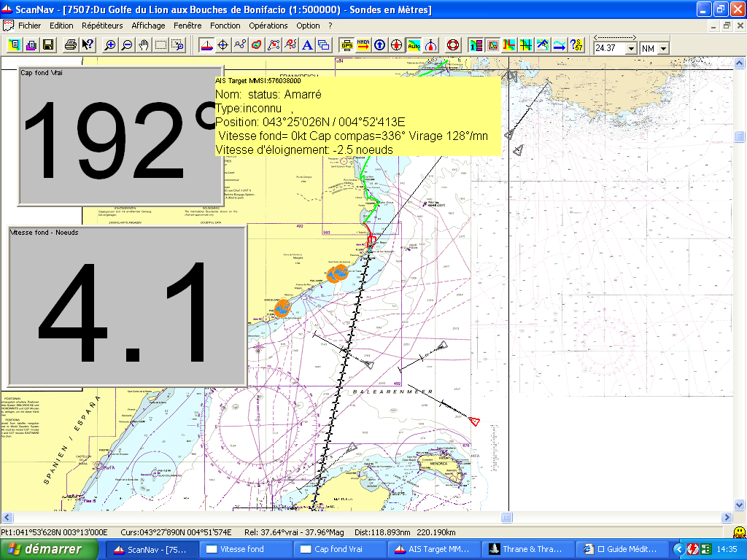Click the horizontal scrollbar thumb
The width and height of the screenshot is (747, 560).
(506, 517)
